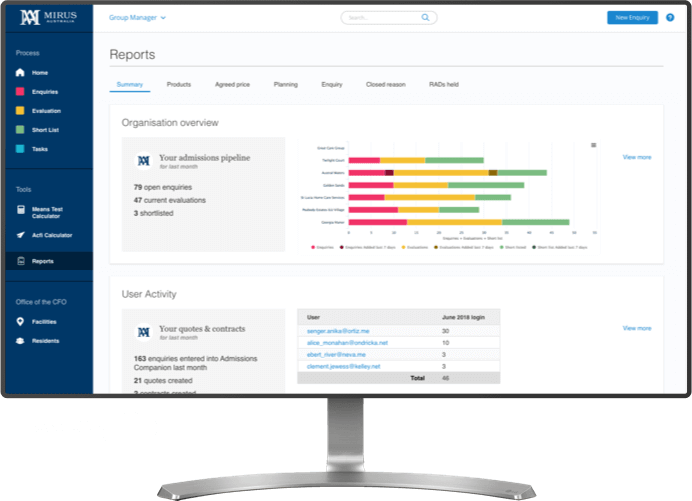Toggle Evaluations Added last 7 days legend item
This screenshot has height=501, width=692.
pos(463,247)
